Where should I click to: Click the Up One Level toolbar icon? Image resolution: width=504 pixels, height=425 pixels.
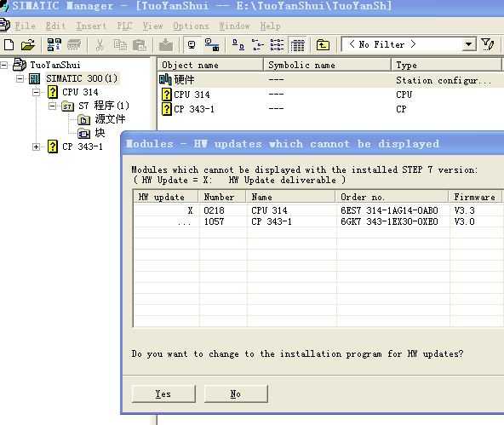pyautogui.click(x=323, y=44)
